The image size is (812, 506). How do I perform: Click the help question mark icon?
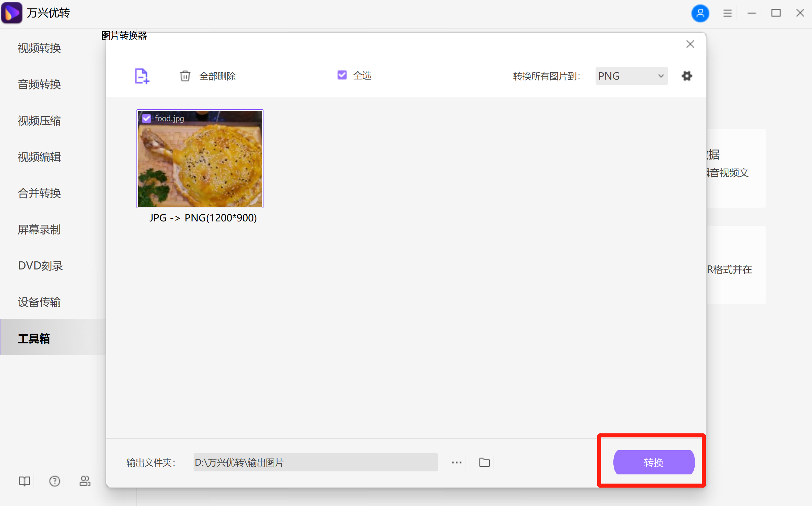pos(54,481)
